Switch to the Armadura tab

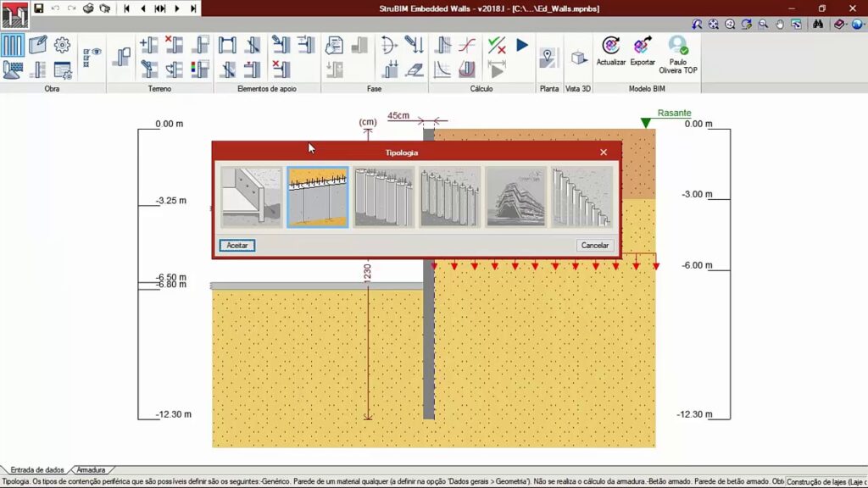click(91, 469)
